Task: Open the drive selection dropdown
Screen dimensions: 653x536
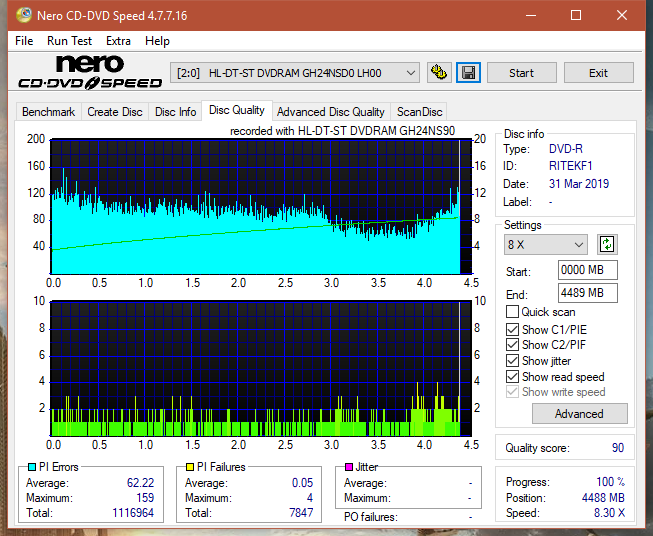Action: [x=294, y=73]
